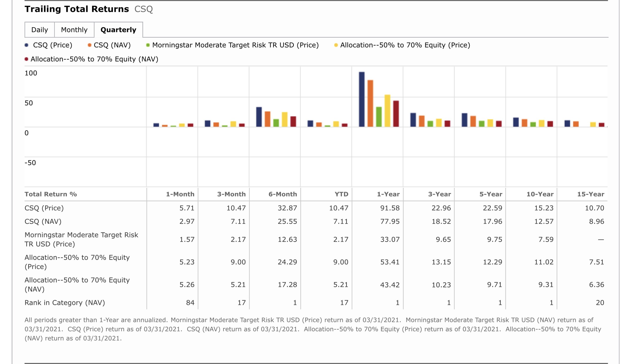Select the yellow 1-Year allocation bar

tap(387, 111)
